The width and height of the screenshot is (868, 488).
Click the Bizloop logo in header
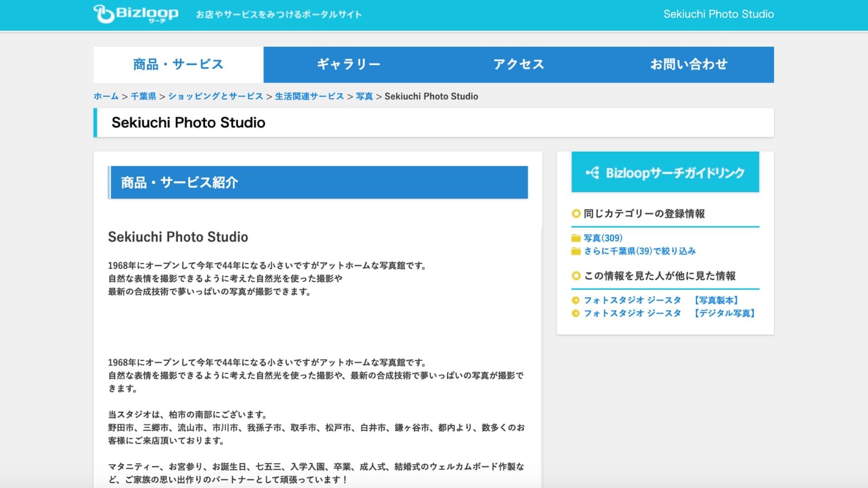[136, 14]
